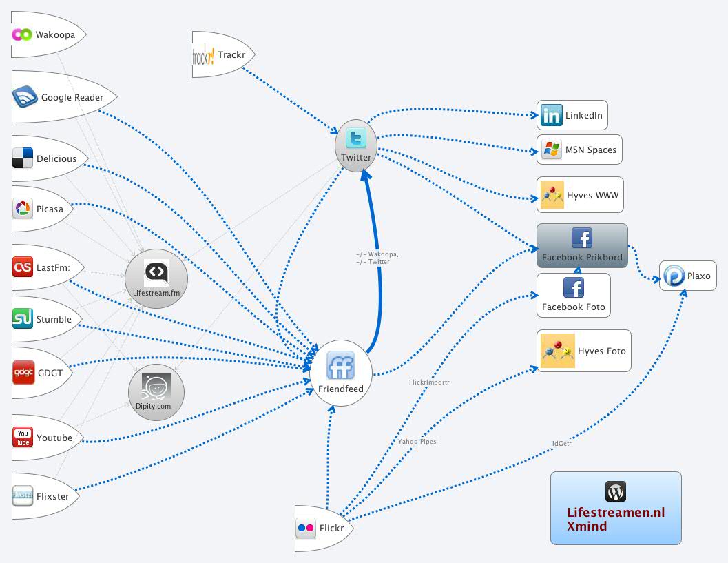Select the Delicious label text

(x=56, y=159)
